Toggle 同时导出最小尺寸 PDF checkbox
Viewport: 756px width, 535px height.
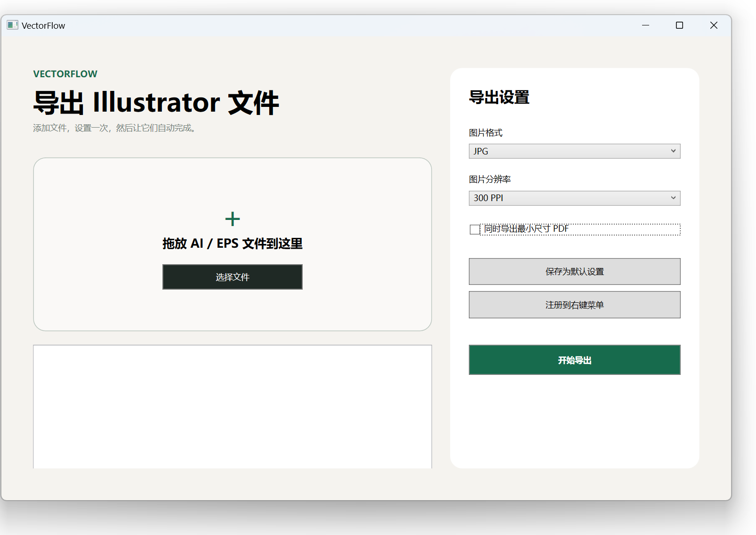coord(475,229)
